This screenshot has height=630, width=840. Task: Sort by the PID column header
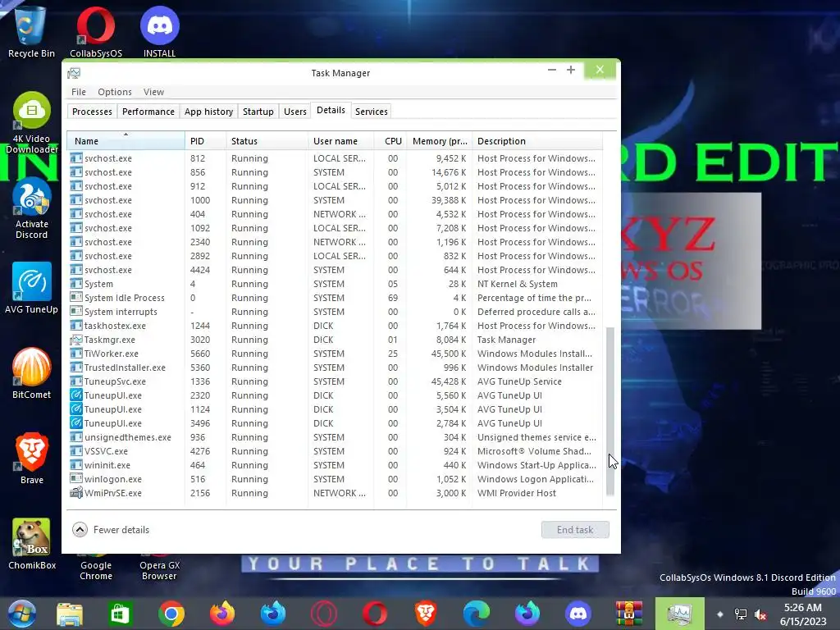click(x=206, y=141)
